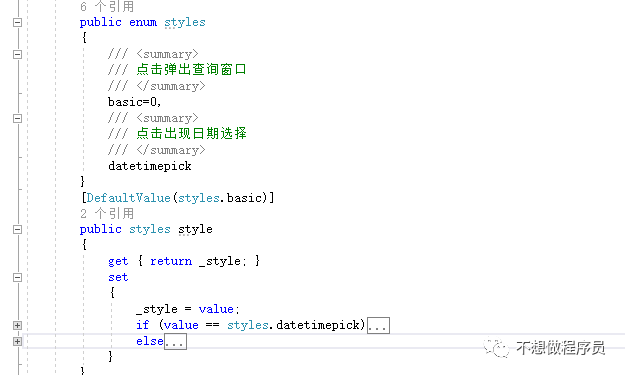Expand the collapsed else outline
Screen dimensions: 625x375
[x=17, y=342]
